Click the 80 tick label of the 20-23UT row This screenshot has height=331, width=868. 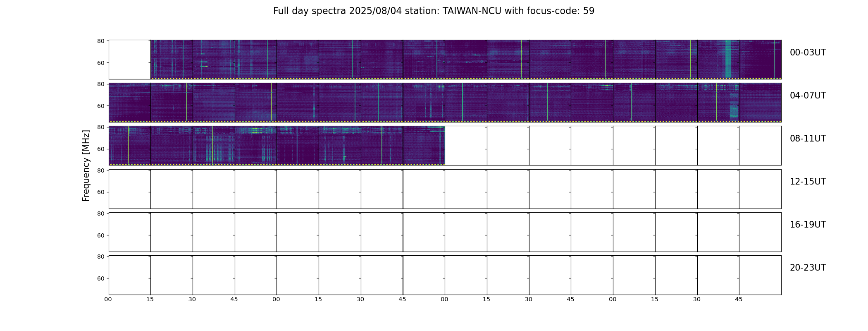100,257
